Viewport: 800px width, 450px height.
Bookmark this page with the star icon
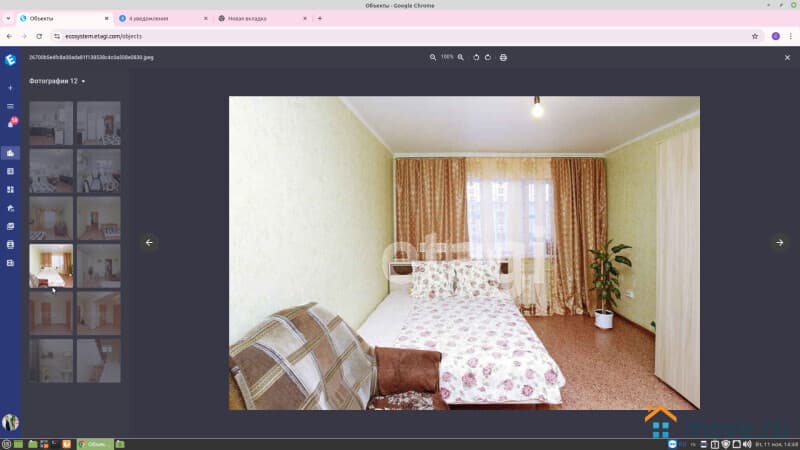pyautogui.click(x=755, y=36)
